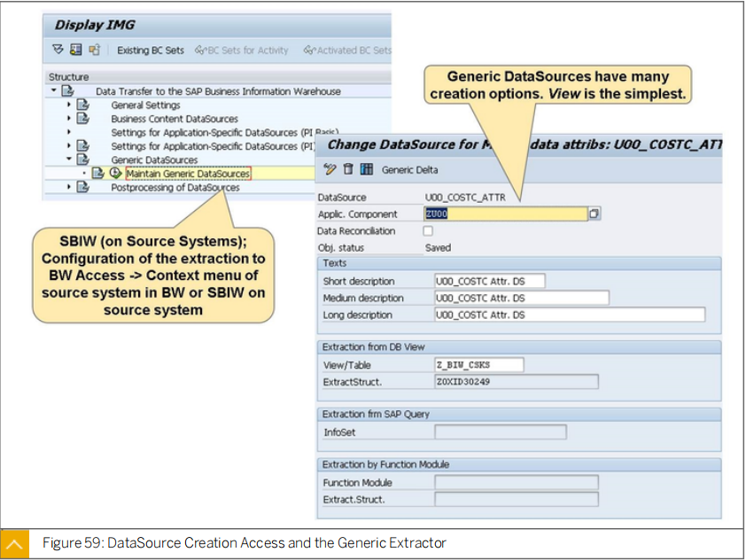Click the ExtractStruct. field ZOXID30249

pyautogui.click(x=517, y=382)
